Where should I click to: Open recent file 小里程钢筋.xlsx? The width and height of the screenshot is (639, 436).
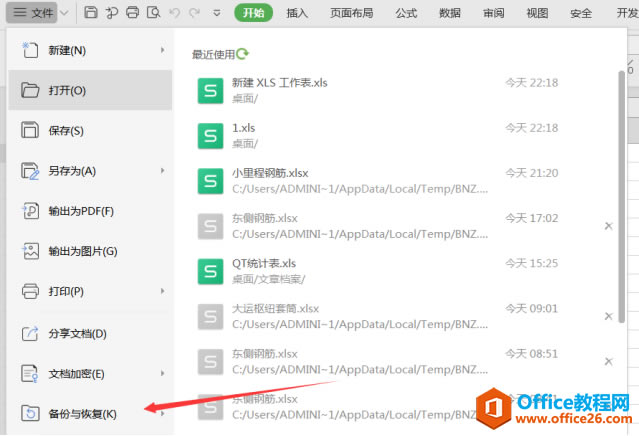[405, 181]
